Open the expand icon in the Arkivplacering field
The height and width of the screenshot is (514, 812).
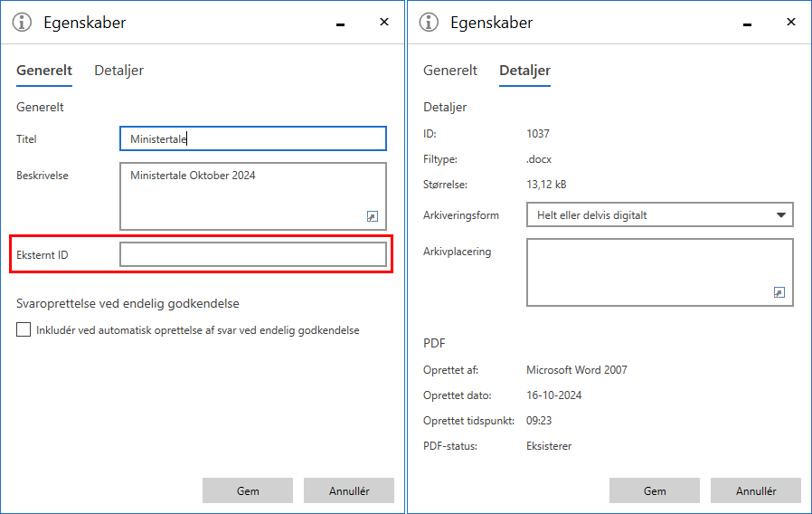point(779,292)
